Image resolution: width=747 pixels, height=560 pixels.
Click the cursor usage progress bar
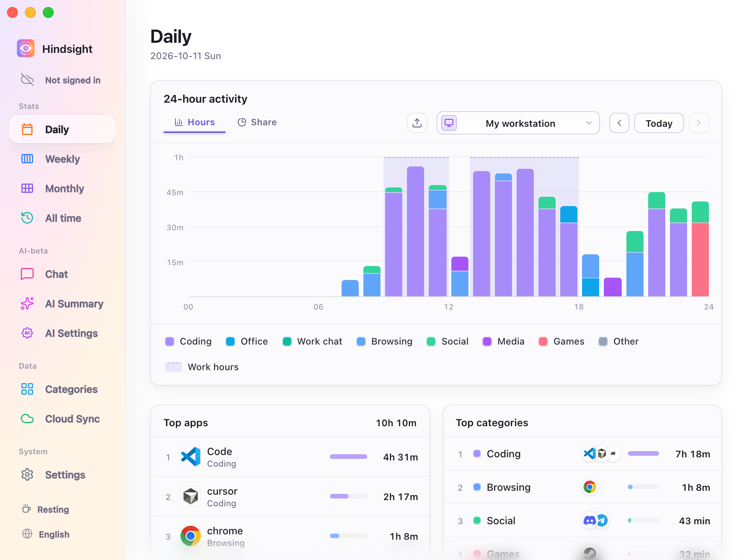[x=349, y=496]
